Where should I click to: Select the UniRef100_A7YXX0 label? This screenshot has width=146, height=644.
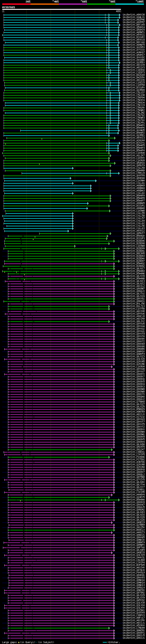tap(134, 50)
